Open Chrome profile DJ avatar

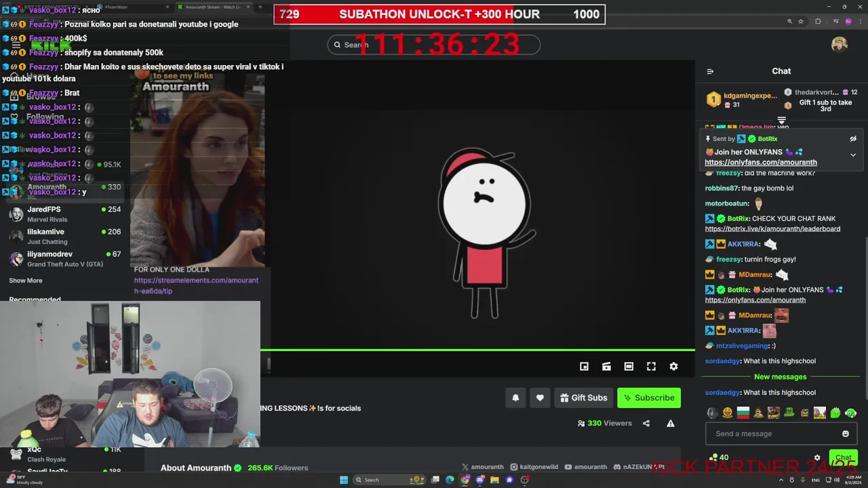pos(848,22)
